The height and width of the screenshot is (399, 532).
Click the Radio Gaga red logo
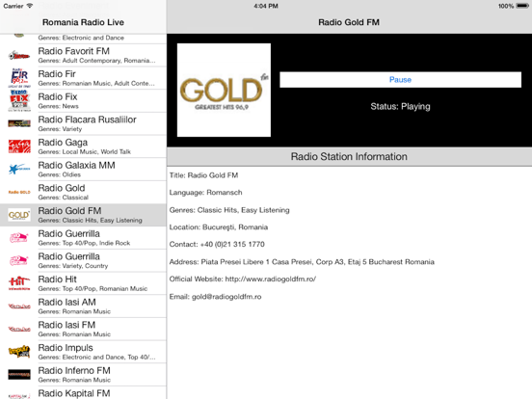19,146
